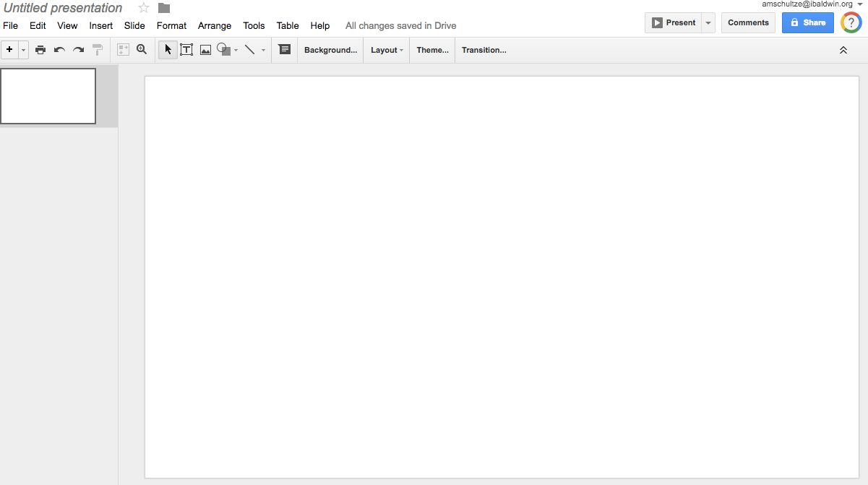The image size is (868, 485).
Task: Click the zoom to fit icon
Action: click(123, 50)
